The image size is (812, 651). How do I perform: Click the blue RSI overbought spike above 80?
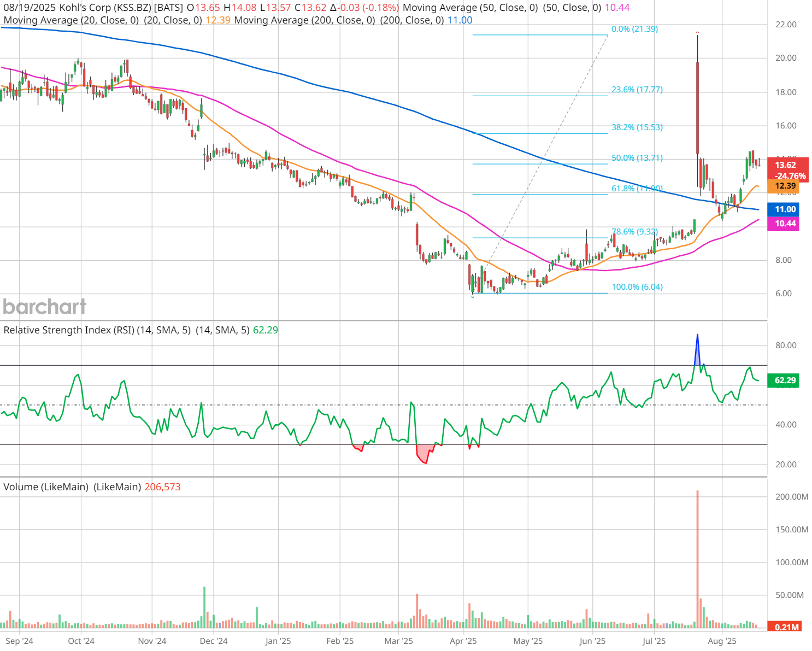click(697, 350)
